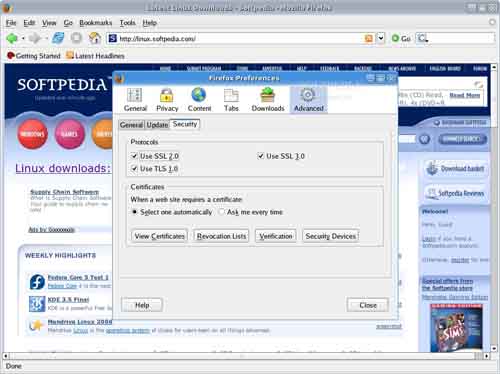This screenshot has height=374, width=500.
Task: Open the Help menu in menu bar
Action: [149, 23]
